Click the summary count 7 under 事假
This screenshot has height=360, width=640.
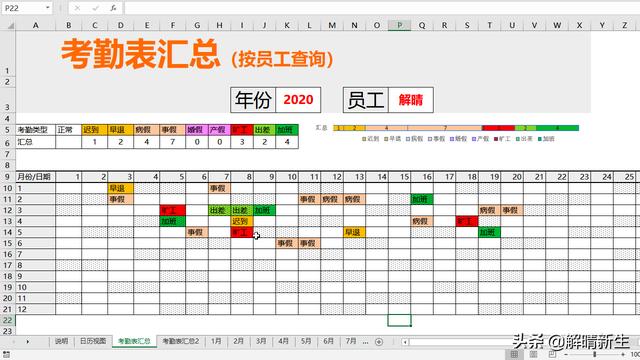[x=172, y=142]
